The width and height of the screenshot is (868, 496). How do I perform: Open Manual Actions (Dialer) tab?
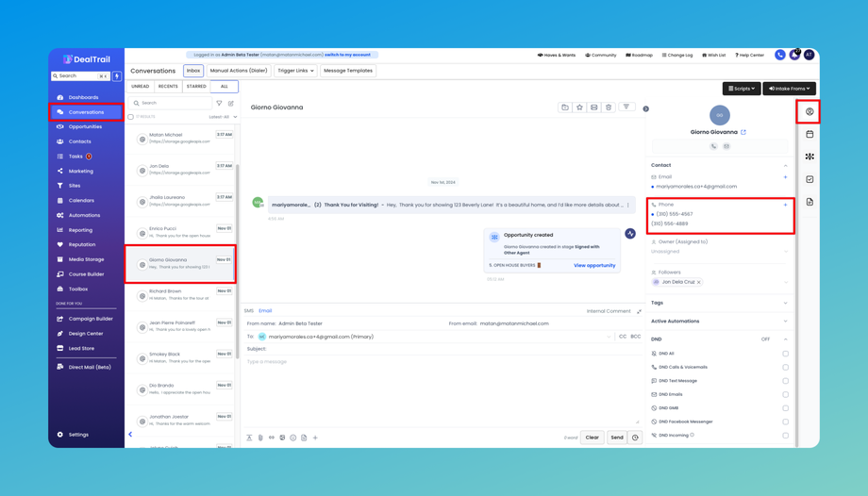tap(239, 71)
